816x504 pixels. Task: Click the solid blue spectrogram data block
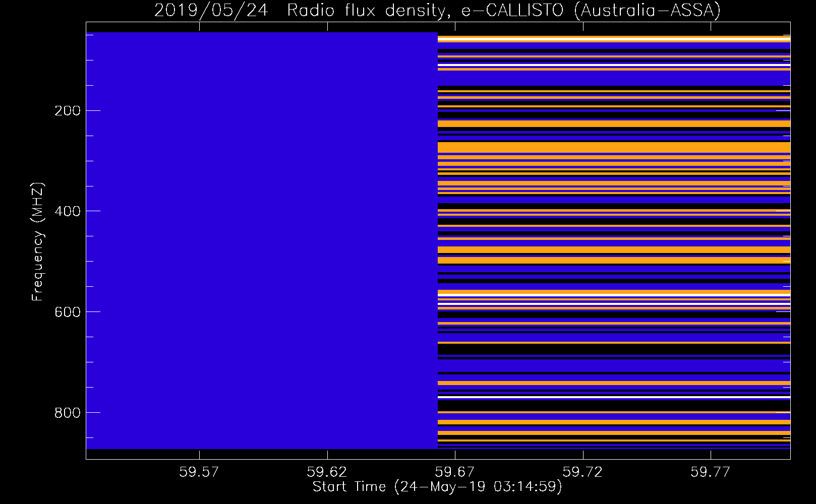[x=262, y=240]
